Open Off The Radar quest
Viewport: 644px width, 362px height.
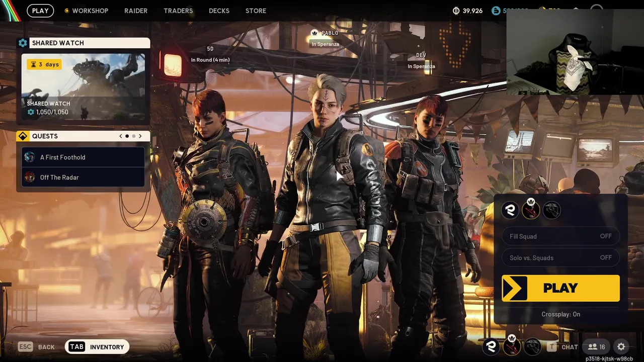84,177
